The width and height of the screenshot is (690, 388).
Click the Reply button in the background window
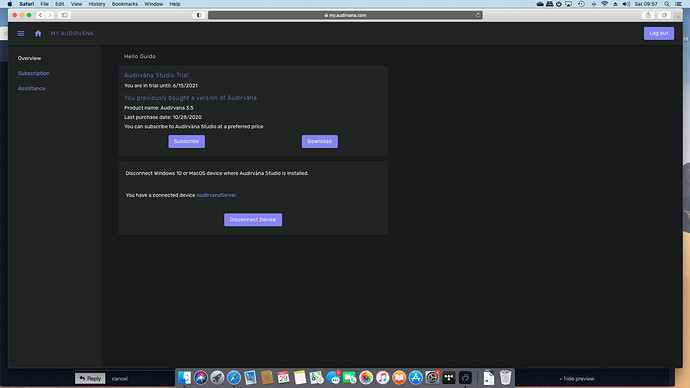click(x=90, y=378)
